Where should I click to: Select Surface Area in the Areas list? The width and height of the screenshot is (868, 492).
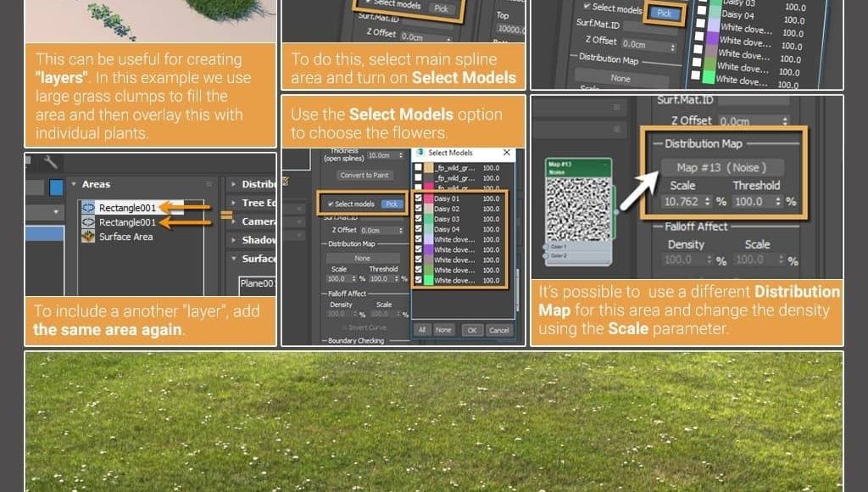125,237
